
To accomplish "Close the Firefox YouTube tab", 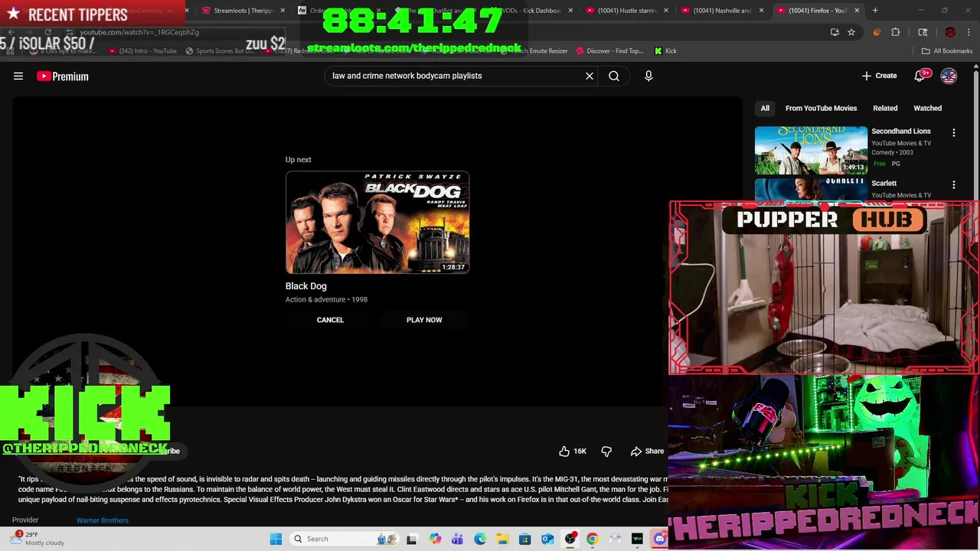I will (857, 11).
